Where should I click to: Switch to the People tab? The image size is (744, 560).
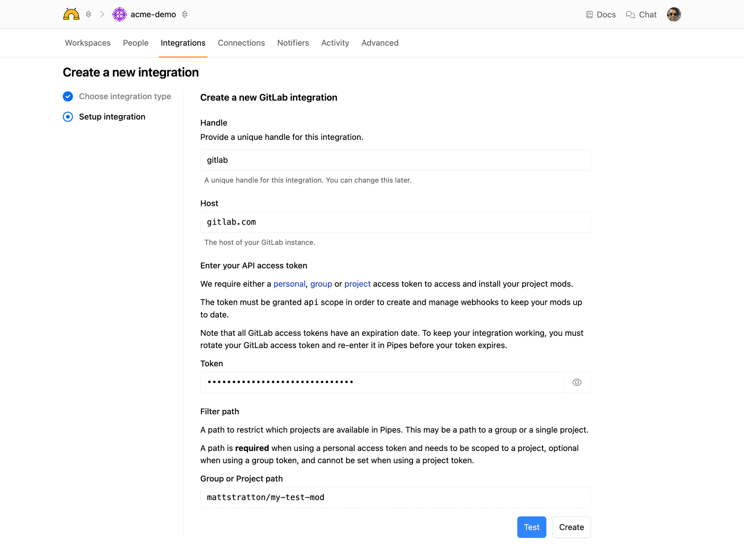click(x=136, y=43)
